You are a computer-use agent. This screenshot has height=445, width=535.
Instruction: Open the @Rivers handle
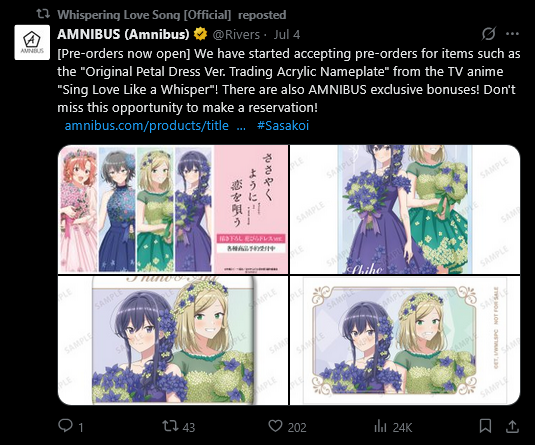click(236, 34)
